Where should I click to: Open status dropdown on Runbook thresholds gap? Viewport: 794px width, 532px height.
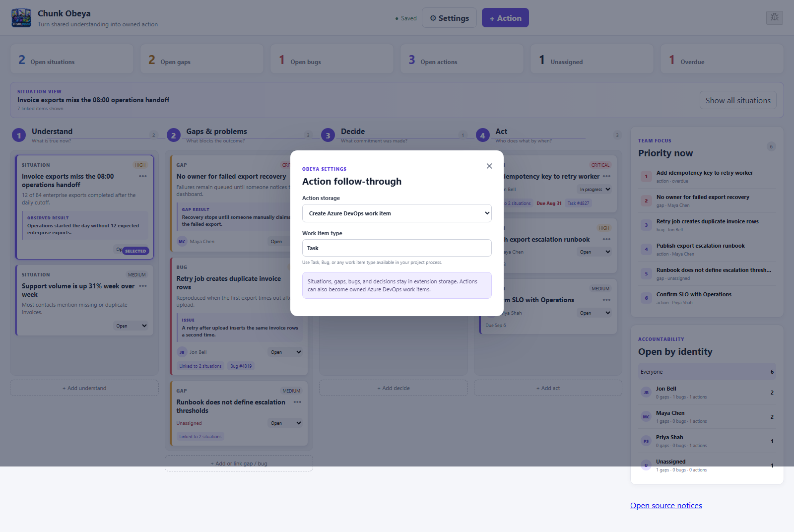coord(286,423)
